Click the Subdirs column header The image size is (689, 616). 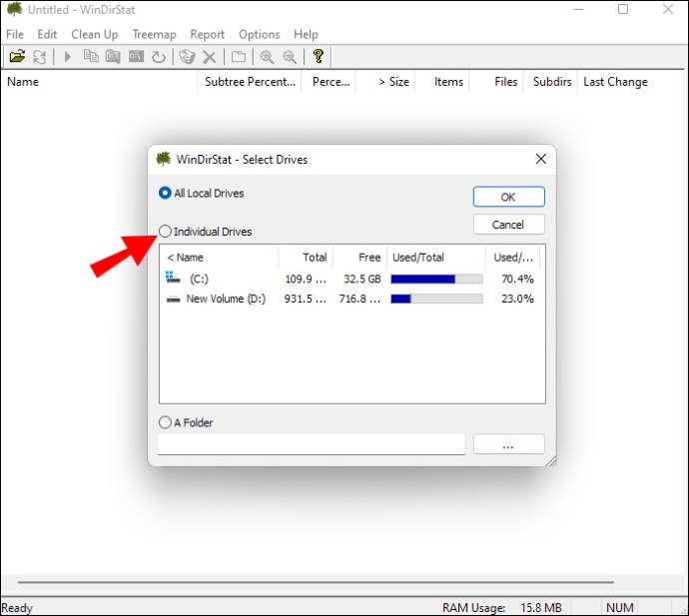tap(550, 82)
